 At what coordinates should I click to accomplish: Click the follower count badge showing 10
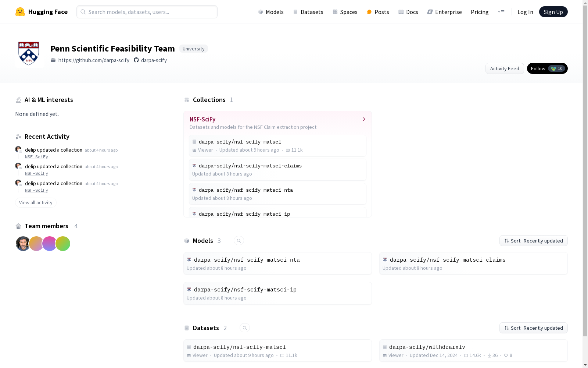(557, 68)
